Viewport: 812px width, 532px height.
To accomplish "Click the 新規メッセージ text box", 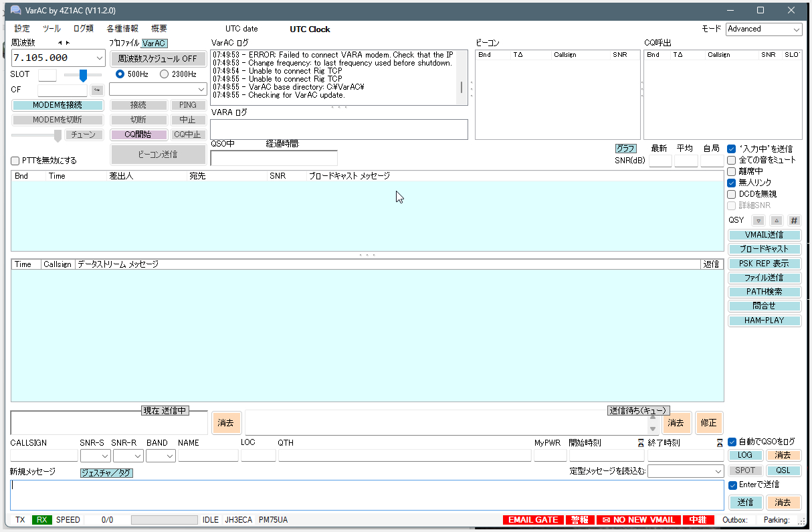I will (367, 495).
